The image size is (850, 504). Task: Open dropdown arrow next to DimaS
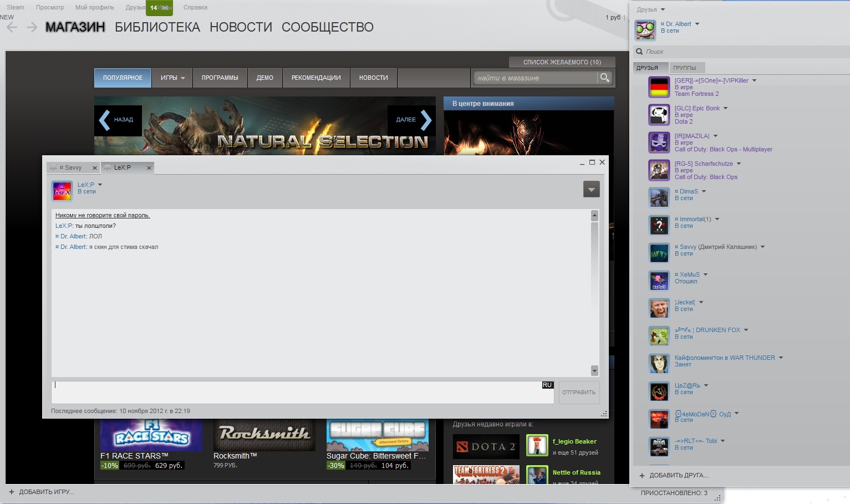pos(704,191)
